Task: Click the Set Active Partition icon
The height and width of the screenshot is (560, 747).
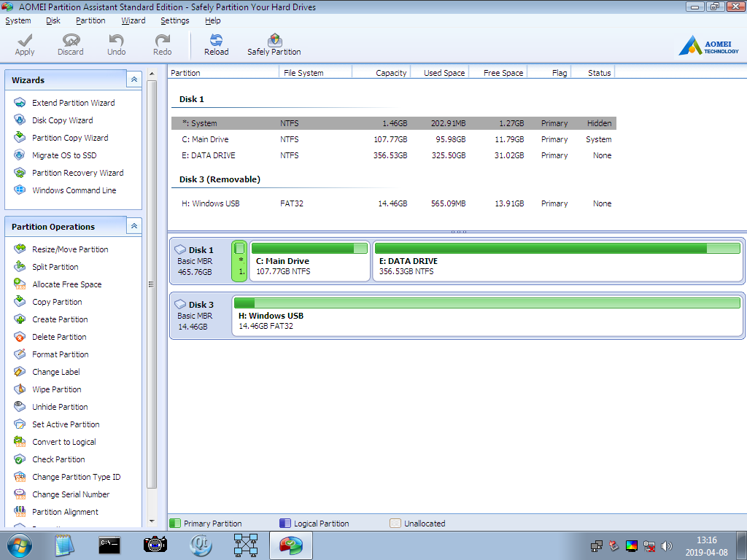Action: (20, 424)
